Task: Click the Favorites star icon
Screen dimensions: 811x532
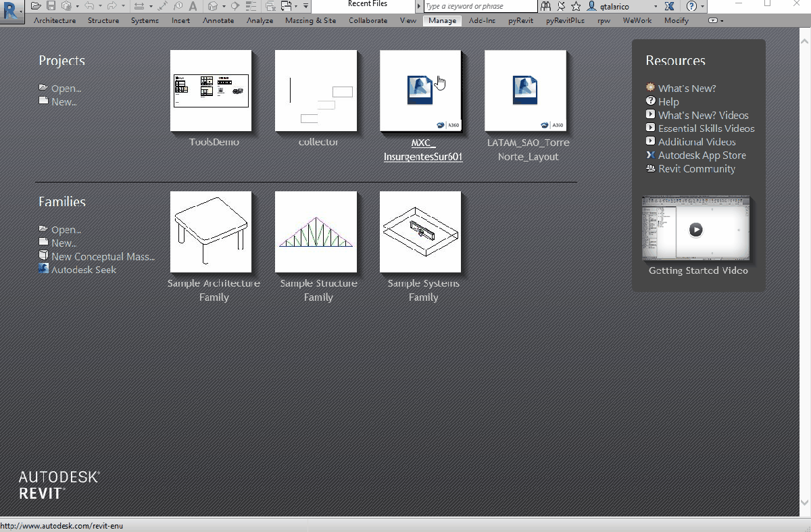Action: [576, 6]
